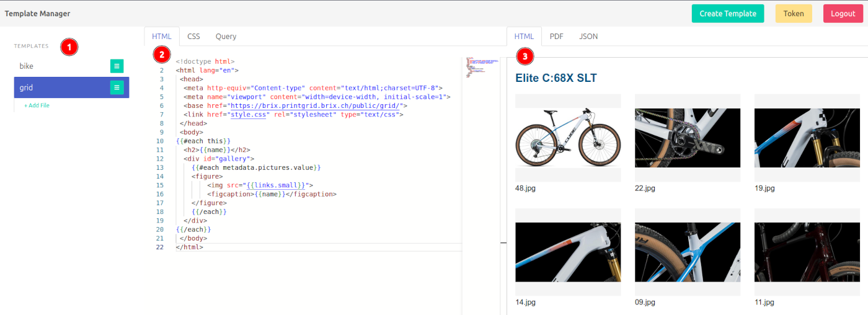Switch to the preview HTML tab

click(524, 36)
